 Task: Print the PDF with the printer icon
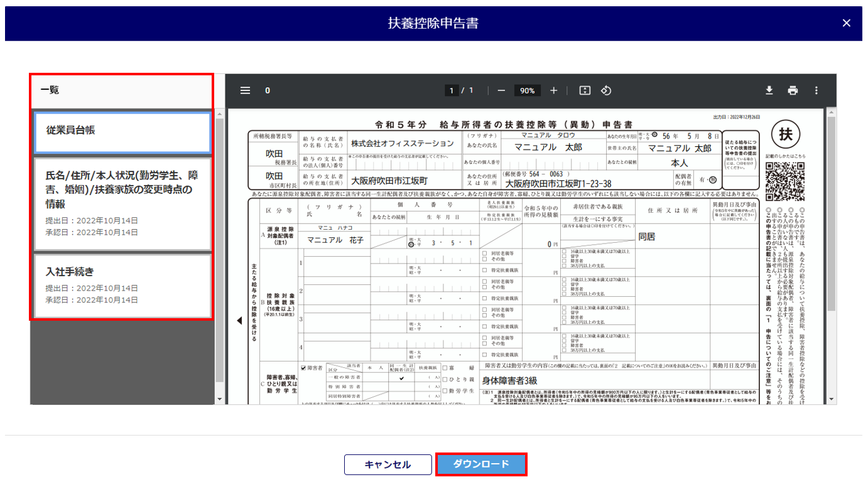click(793, 90)
